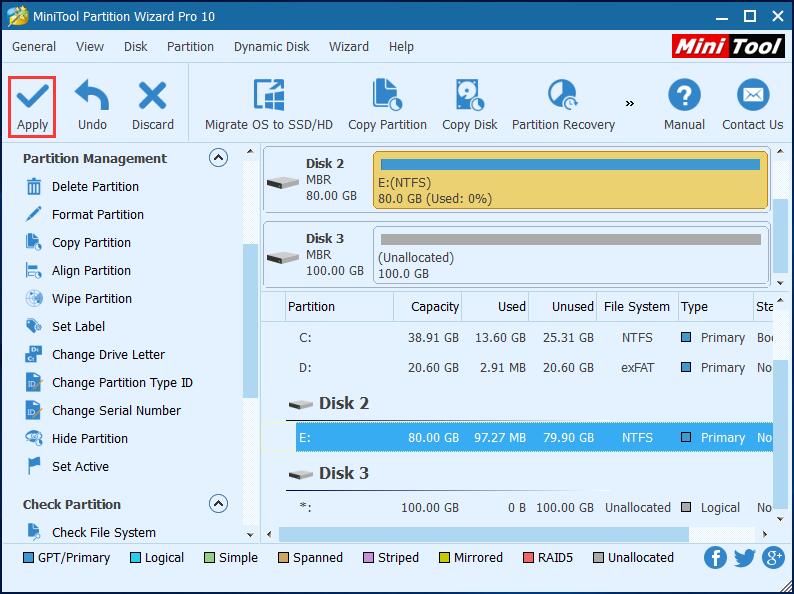
Task: Click the partition list scroll right arrow
Action: pyautogui.click(x=765, y=534)
